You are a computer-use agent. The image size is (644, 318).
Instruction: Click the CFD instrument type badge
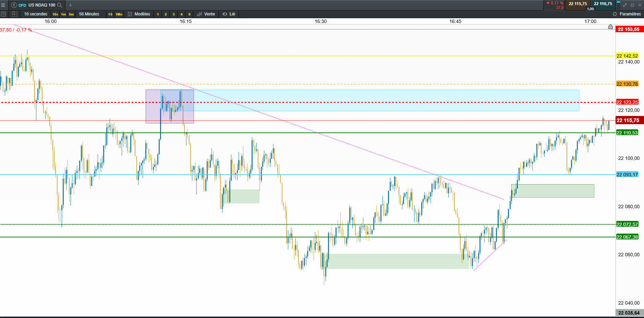tap(22, 5)
